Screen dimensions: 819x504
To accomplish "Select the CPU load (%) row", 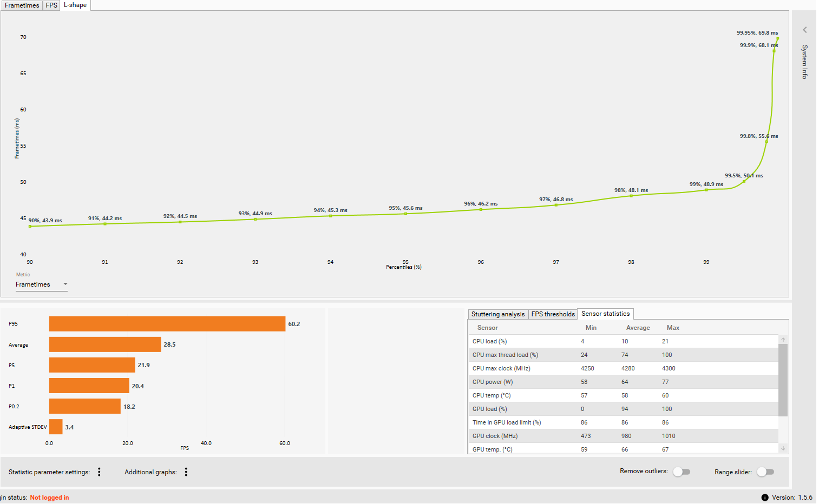I will tap(623, 341).
